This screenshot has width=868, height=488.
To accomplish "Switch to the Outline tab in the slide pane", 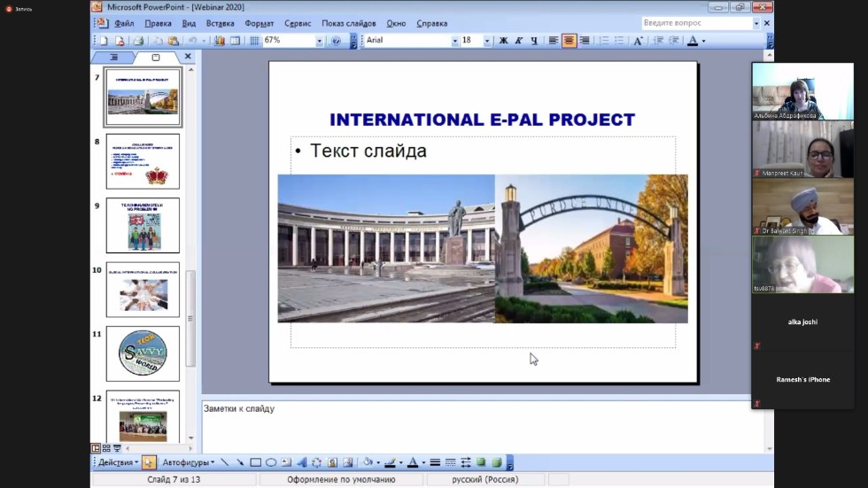I will click(x=113, y=58).
